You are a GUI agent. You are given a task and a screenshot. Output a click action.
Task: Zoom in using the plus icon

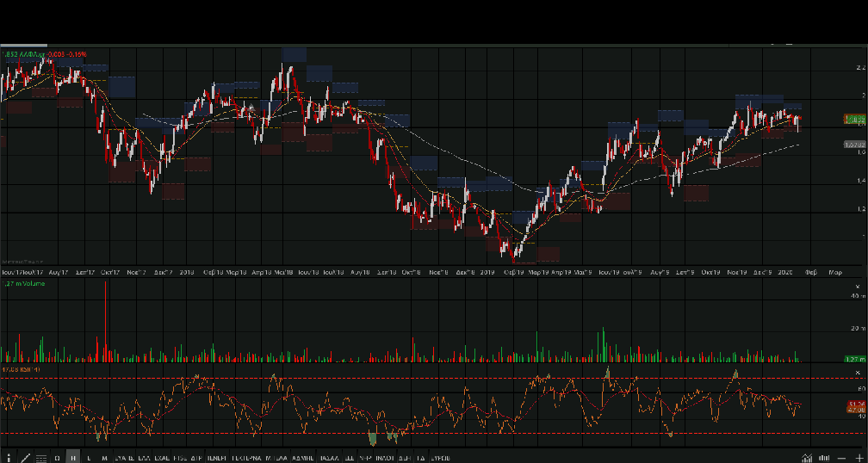tap(858, 458)
